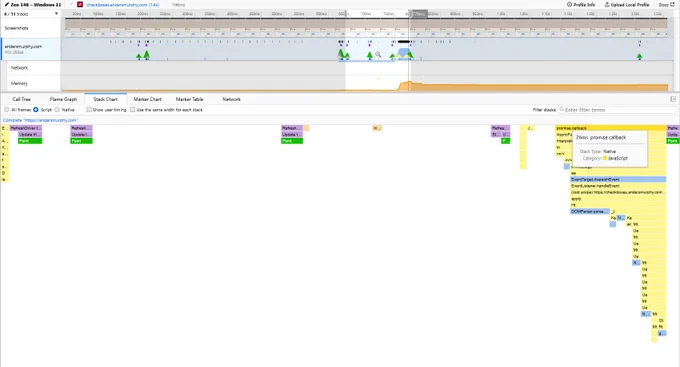Click the Upload Local Profile button
This screenshot has height=367, width=680.
(627, 4)
